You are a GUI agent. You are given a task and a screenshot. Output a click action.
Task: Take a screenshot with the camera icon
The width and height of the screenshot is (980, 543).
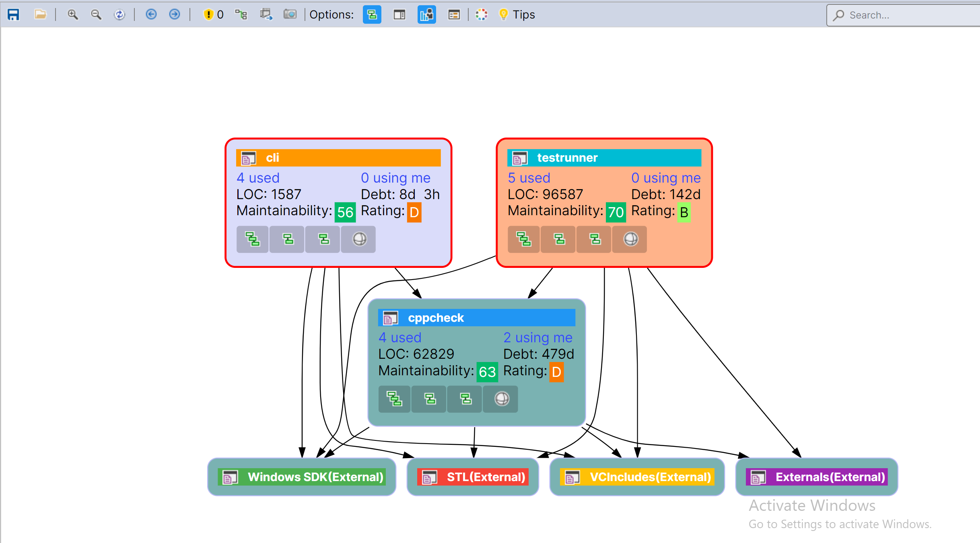[290, 14]
